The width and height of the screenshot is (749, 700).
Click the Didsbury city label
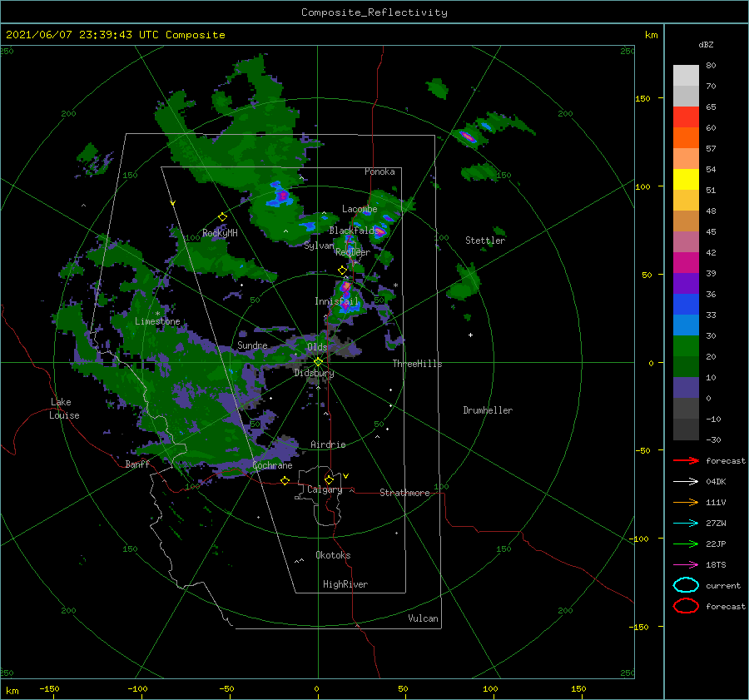click(x=314, y=373)
